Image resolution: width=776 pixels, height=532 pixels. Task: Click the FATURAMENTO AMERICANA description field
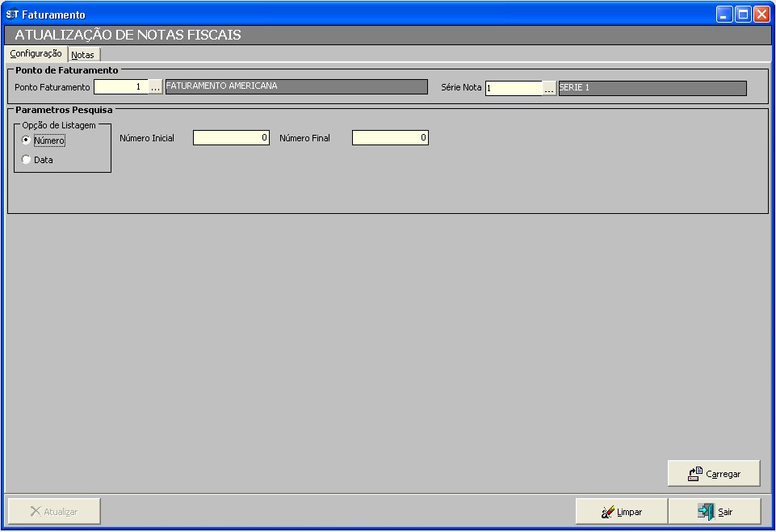[296, 87]
